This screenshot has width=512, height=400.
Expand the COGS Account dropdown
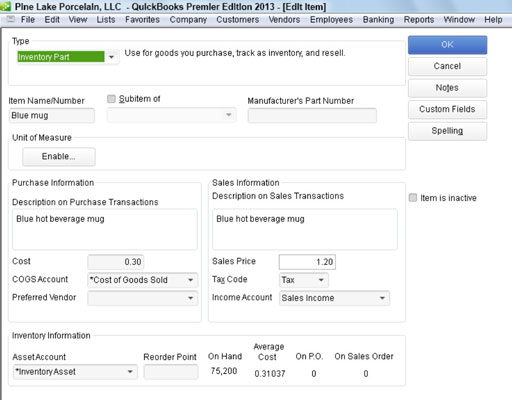click(191, 280)
